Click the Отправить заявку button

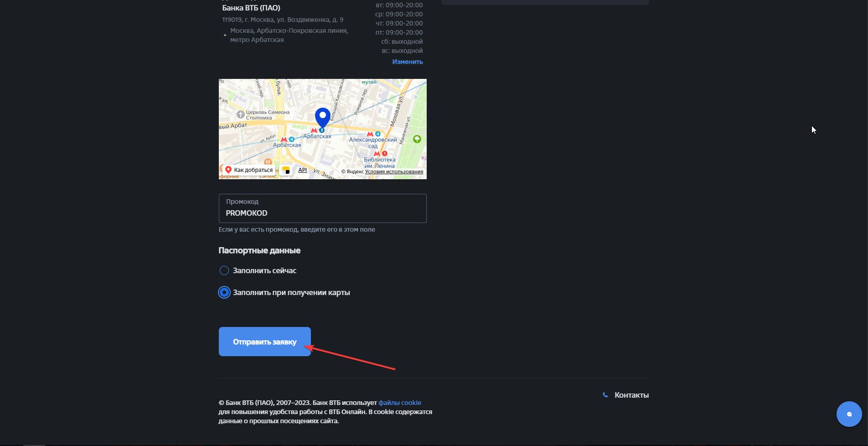click(x=264, y=342)
